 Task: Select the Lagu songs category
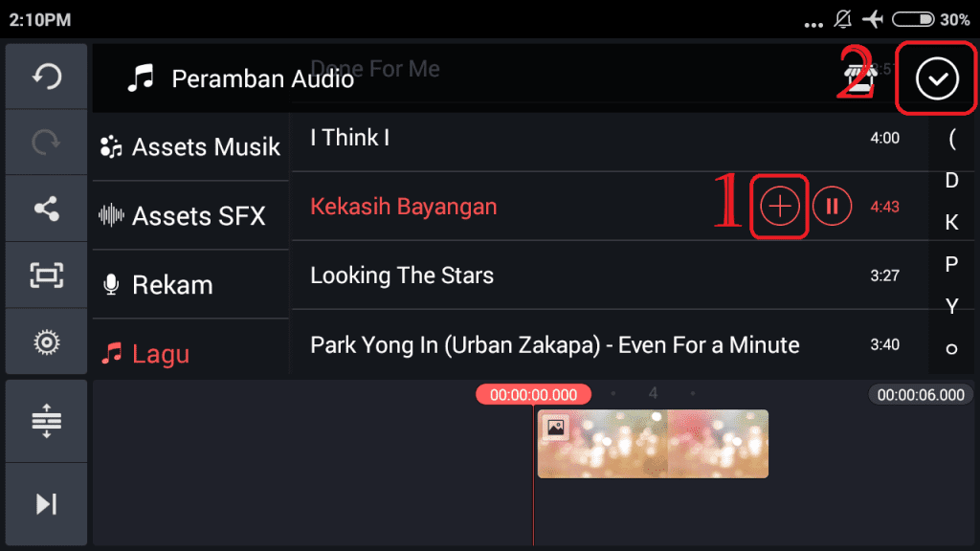click(191, 354)
